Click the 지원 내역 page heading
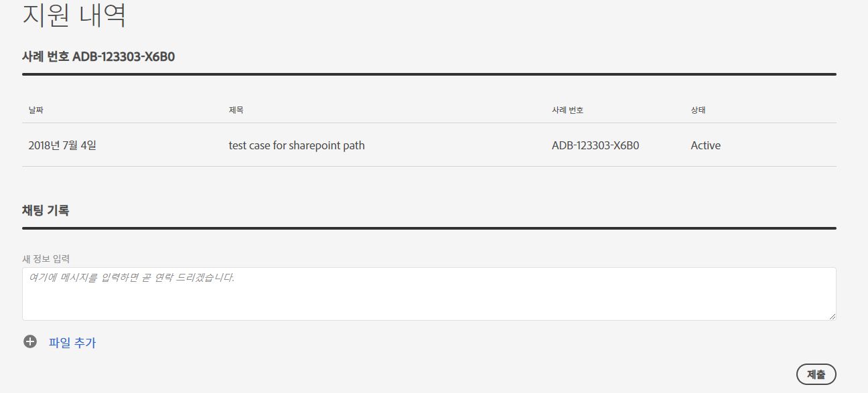The height and width of the screenshot is (393, 868). [x=74, y=15]
